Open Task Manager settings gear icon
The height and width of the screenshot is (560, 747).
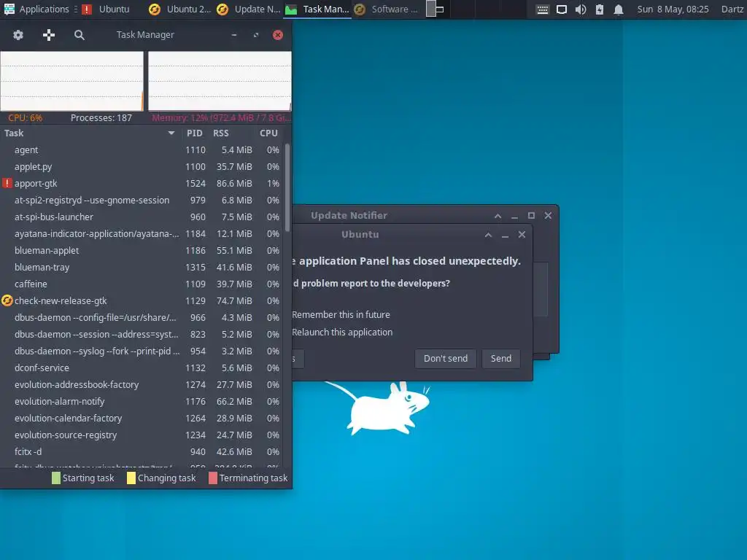pos(18,35)
